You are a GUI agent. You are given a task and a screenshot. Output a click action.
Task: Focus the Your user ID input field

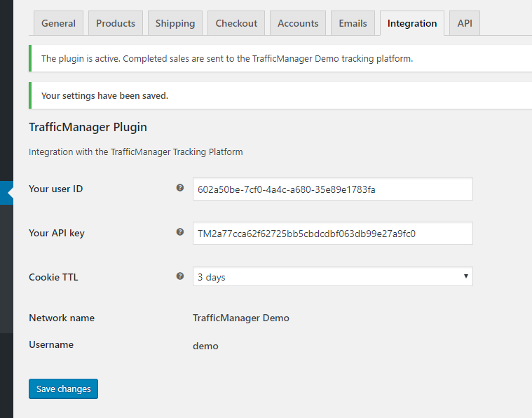point(332,189)
